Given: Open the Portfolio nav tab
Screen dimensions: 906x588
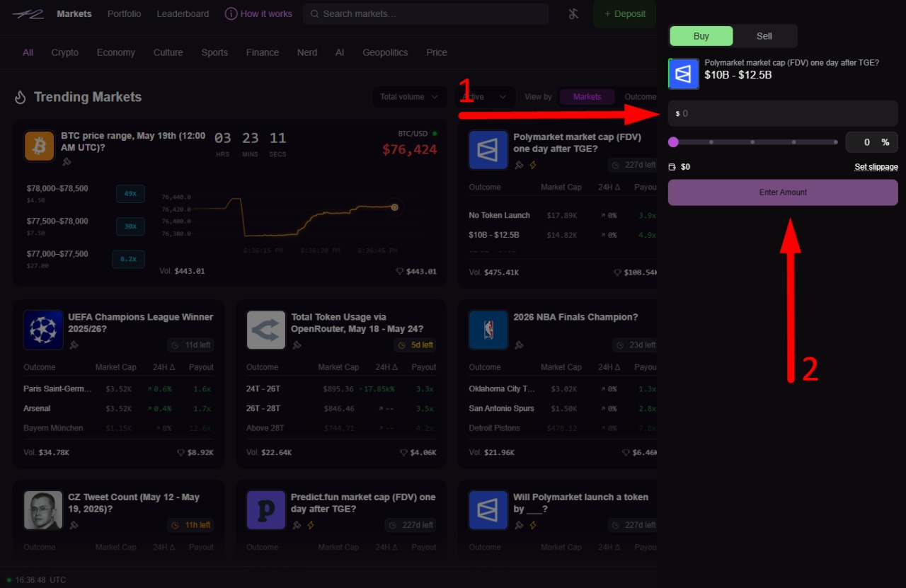Looking at the screenshot, I should point(125,13).
